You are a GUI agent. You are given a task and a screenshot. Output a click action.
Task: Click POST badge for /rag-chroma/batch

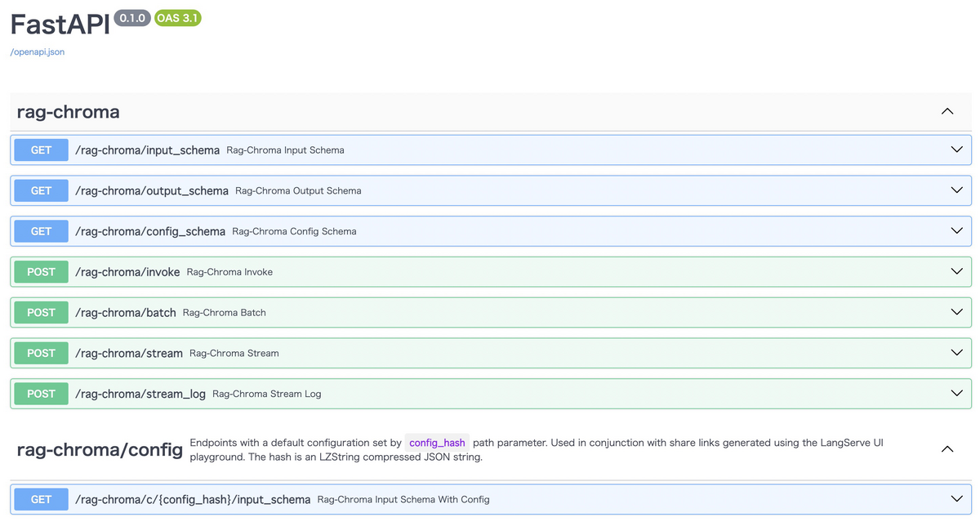click(x=42, y=312)
